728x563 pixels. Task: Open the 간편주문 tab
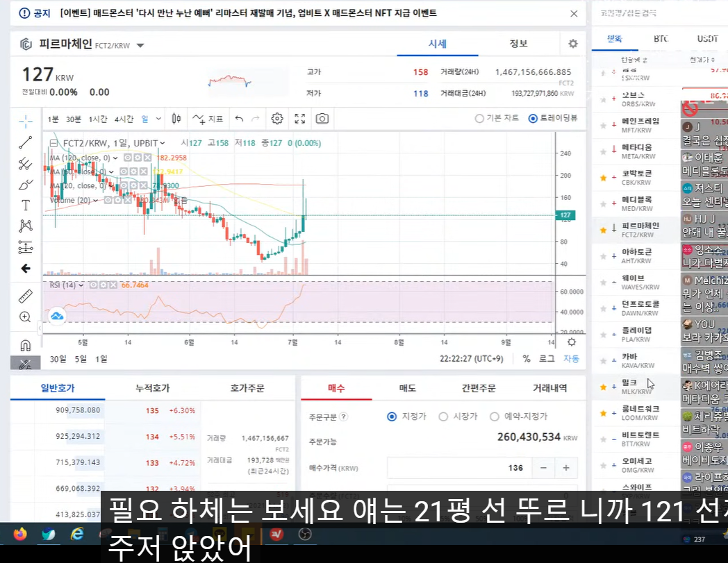coord(479,388)
